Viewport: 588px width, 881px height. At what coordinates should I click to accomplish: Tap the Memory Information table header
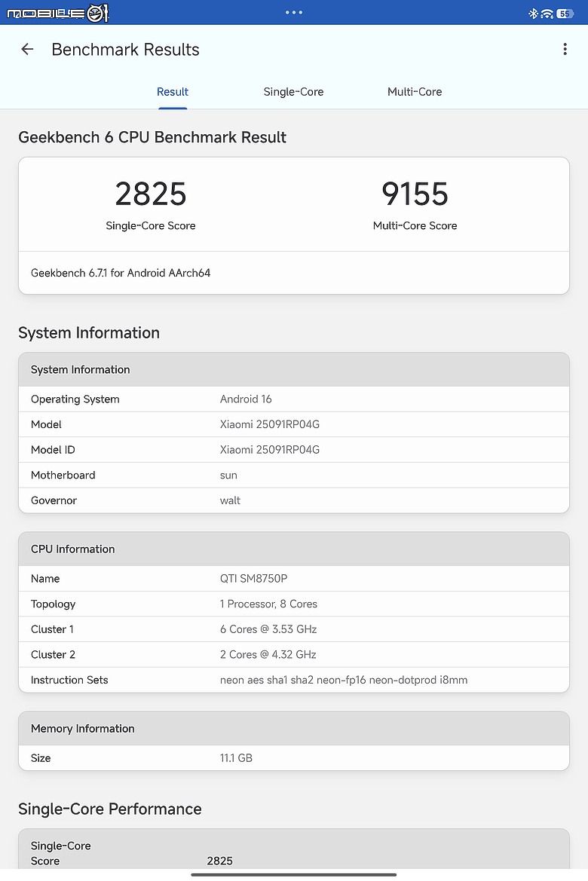pos(294,728)
